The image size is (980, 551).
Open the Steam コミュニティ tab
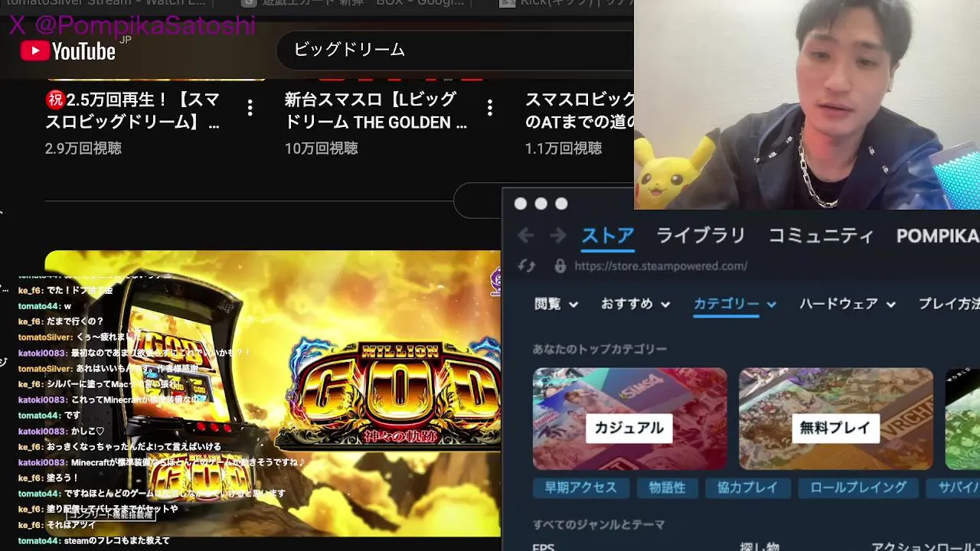[x=821, y=236]
